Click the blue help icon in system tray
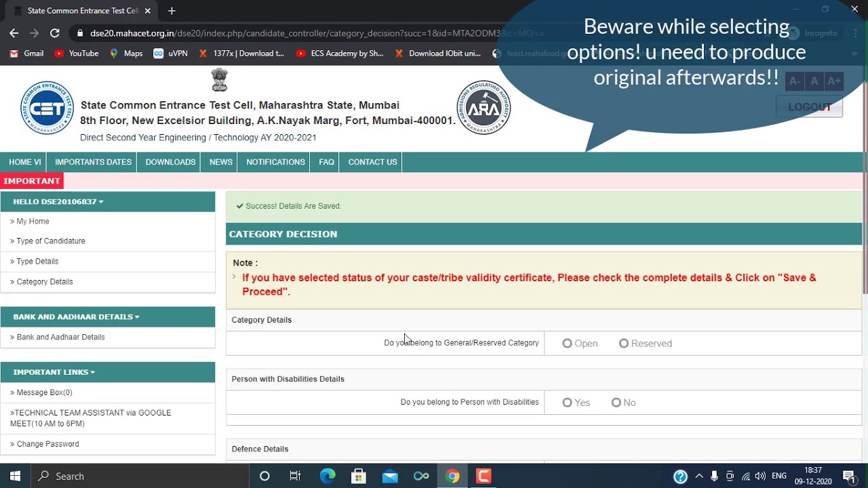Screen dimensions: 868x488 tap(680, 476)
